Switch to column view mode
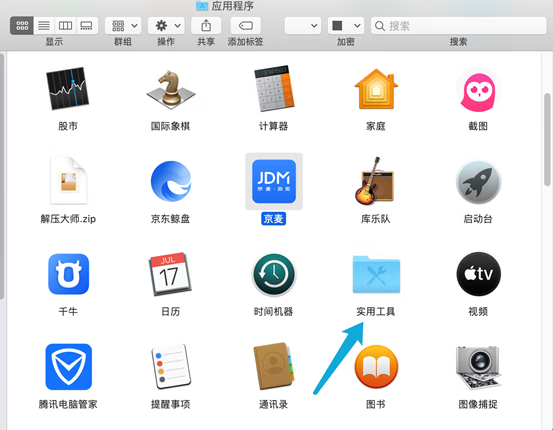This screenshot has height=430, width=553. (x=65, y=25)
